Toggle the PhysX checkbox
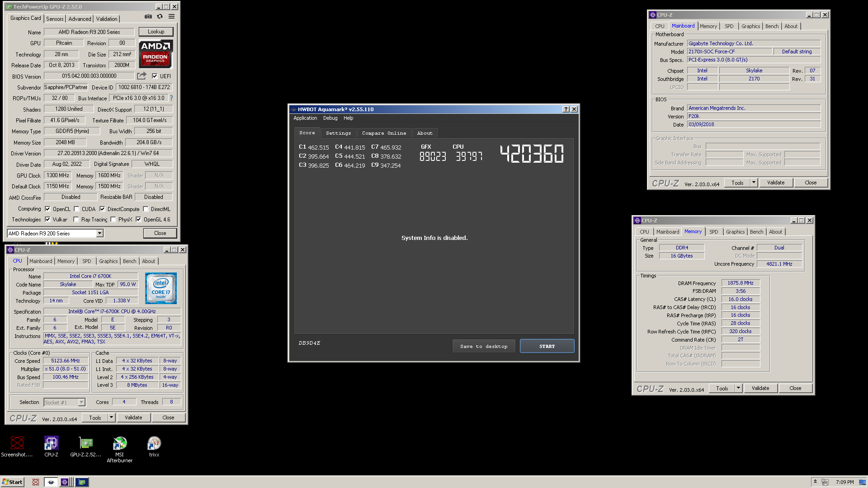The width and height of the screenshot is (868, 488). pos(113,220)
